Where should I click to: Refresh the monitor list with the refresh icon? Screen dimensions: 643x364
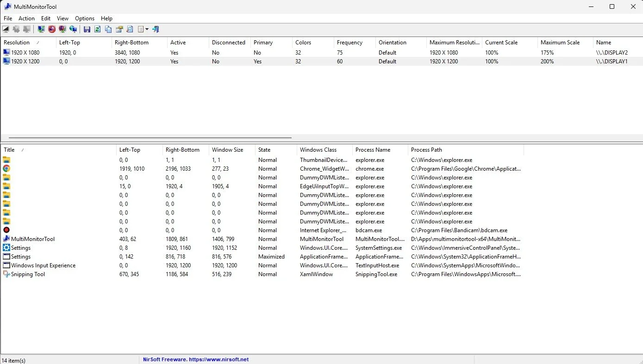point(97,29)
